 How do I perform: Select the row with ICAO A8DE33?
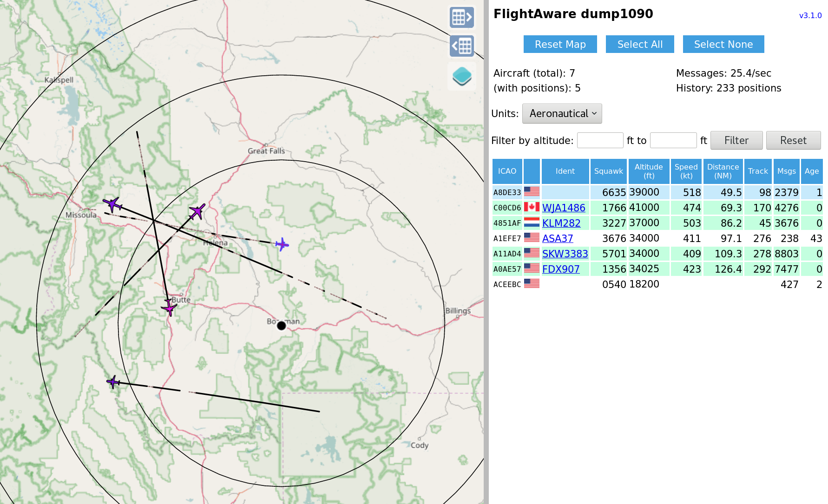pyautogui.click(x=657, y=192)
